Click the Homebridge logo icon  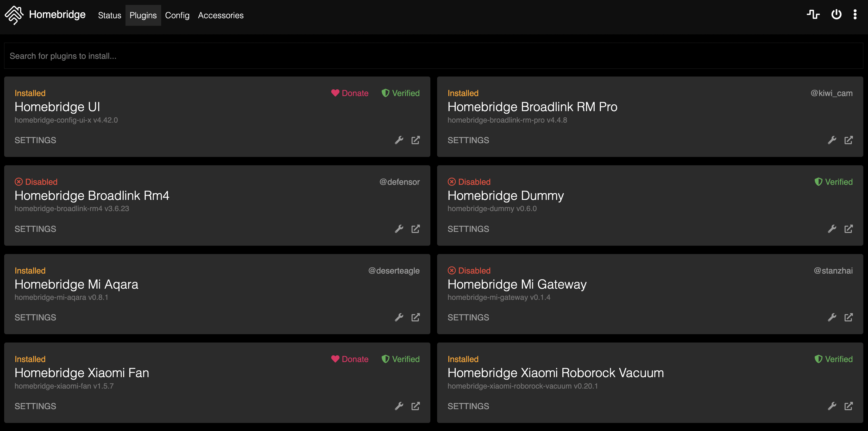(x=14, y=15)
